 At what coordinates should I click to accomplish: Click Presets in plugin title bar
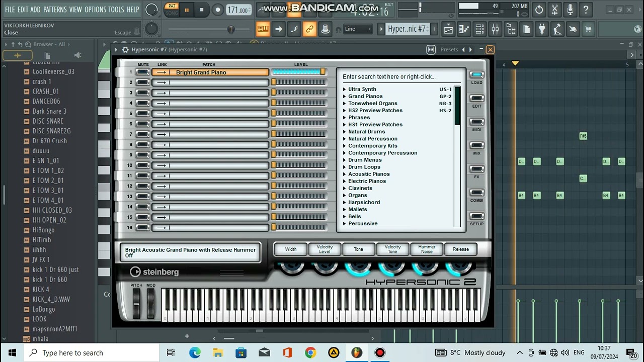tap(449, 49)
